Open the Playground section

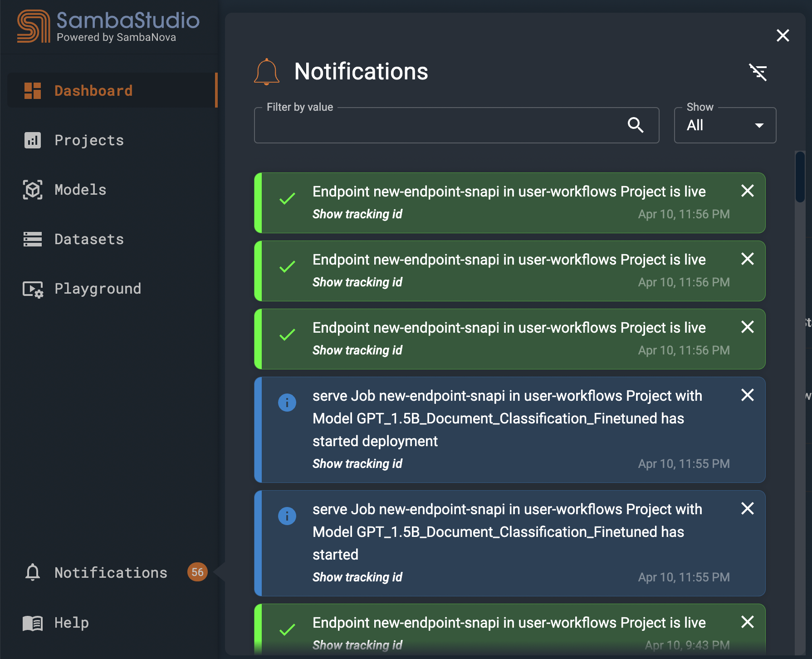coord(98,289)
